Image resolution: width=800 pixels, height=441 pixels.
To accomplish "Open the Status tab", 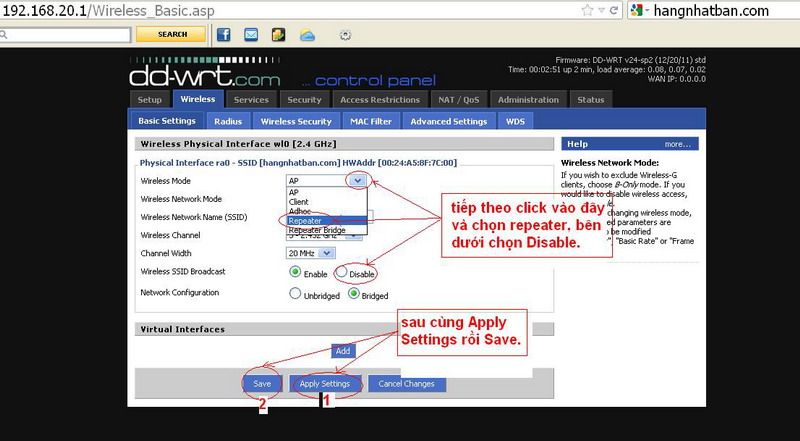I will coord(591,100).
